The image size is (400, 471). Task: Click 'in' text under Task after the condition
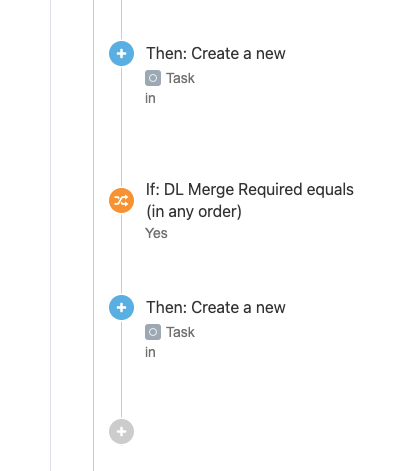click(x=150, y=352)
